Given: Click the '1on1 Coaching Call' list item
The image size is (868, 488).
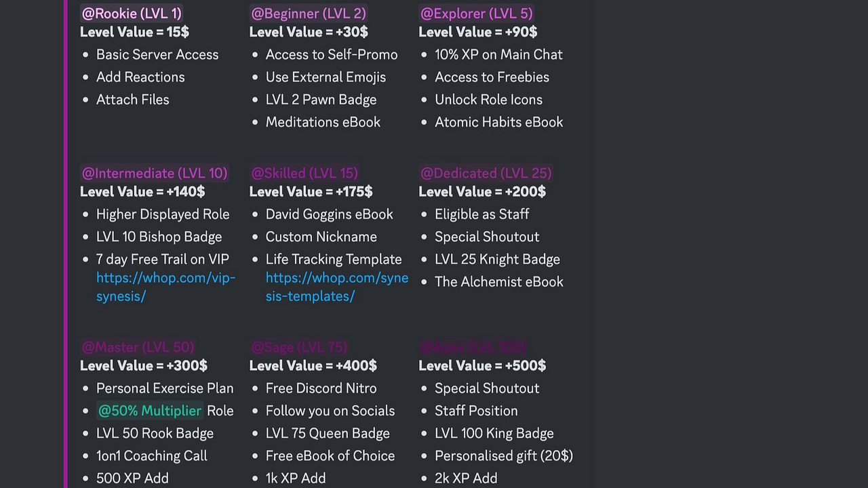Looking at the screenshot, I should [152, 456].
